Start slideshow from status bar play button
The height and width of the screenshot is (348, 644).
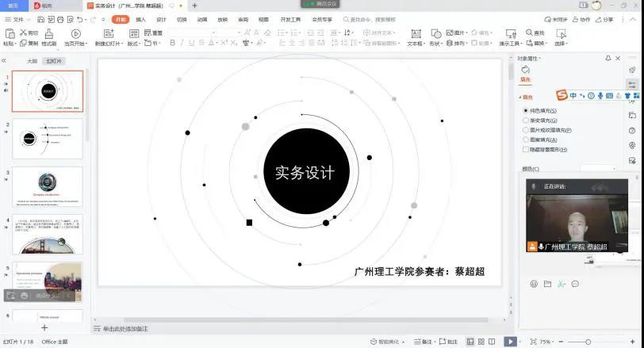click(511, 342)
